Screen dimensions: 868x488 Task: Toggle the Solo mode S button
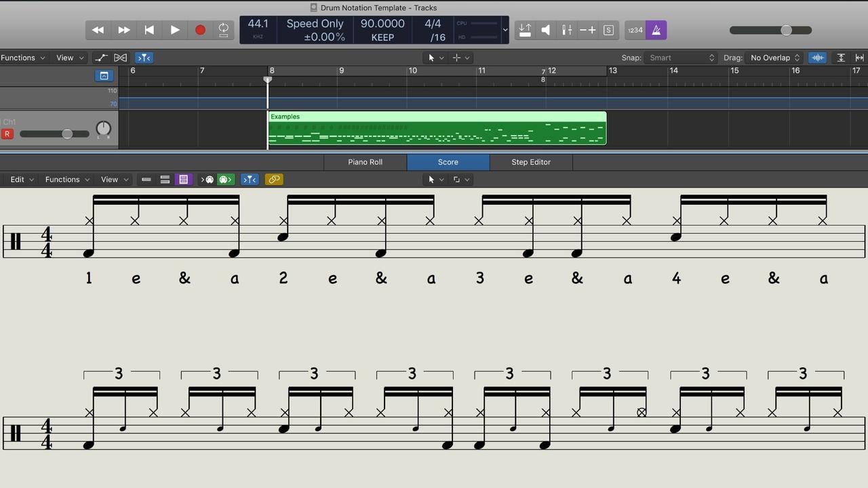point(608,30)
